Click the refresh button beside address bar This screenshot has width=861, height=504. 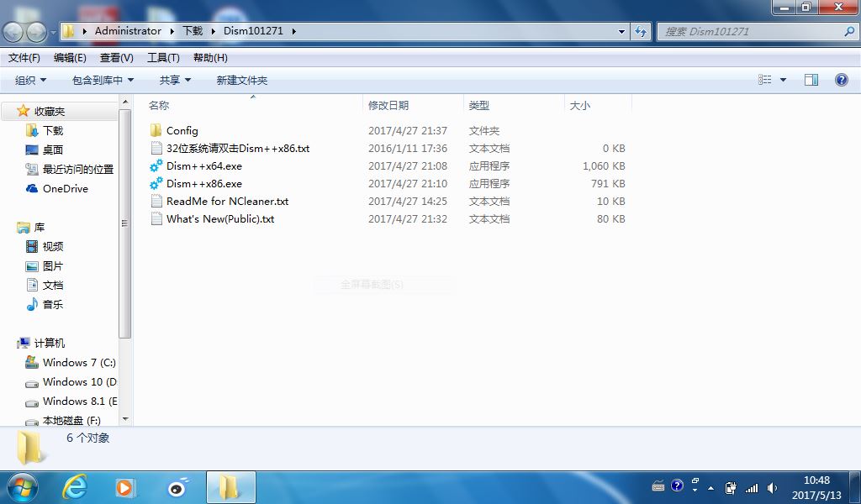[640, 31]
